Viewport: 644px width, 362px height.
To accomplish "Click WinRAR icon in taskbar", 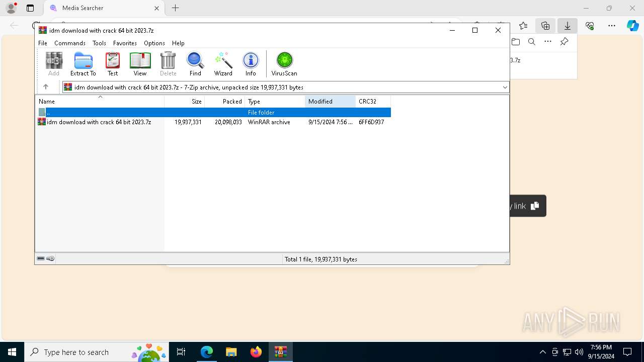I will click(280, 352).
